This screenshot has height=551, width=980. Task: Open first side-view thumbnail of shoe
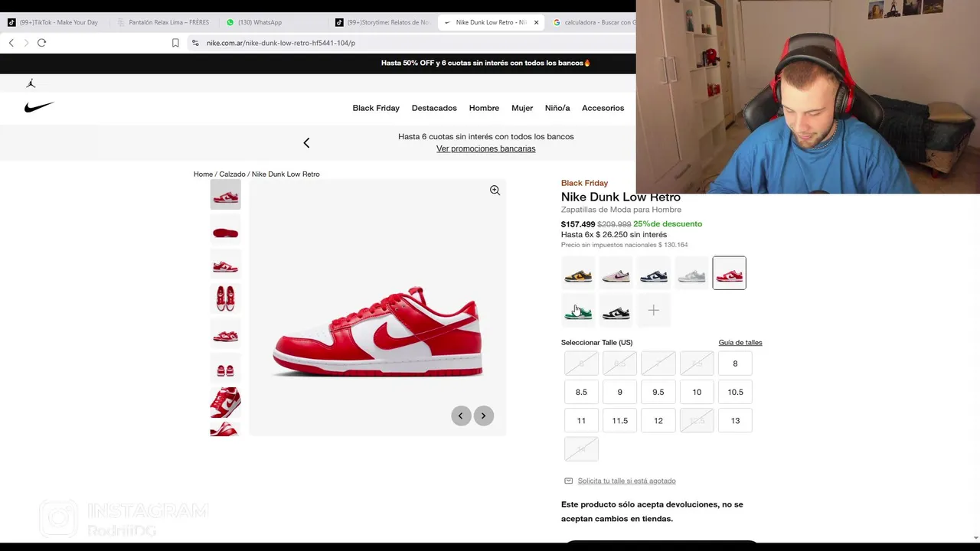click(x=225, y=195)
